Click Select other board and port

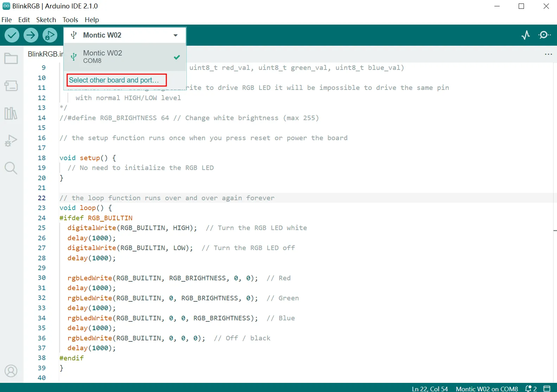pos(114,80)
